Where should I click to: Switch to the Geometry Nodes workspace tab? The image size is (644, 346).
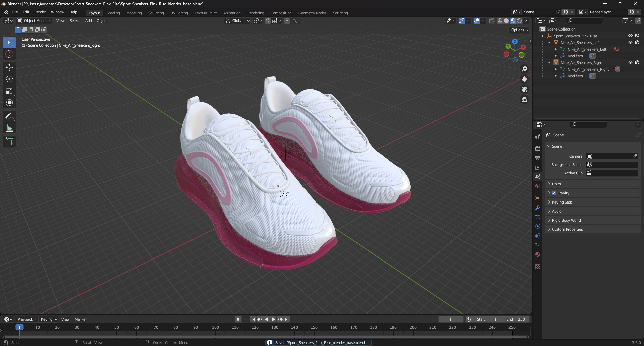(x=312, y=13)
